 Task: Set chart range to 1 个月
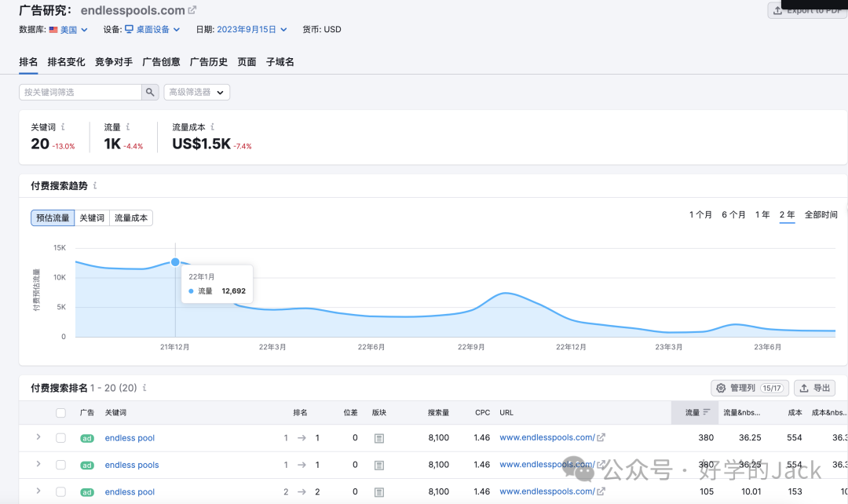700,214
